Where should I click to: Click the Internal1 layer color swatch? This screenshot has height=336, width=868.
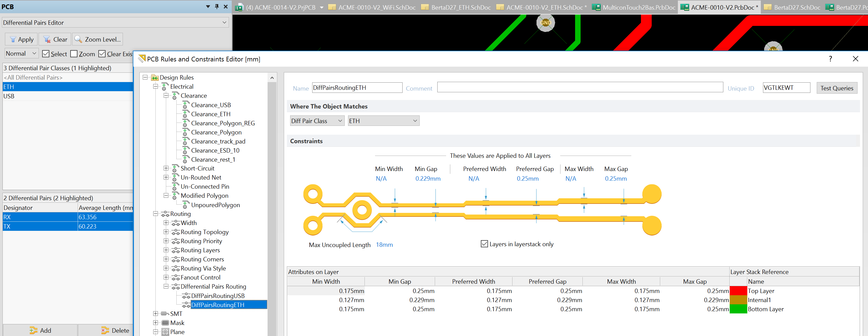pos(738,300)
